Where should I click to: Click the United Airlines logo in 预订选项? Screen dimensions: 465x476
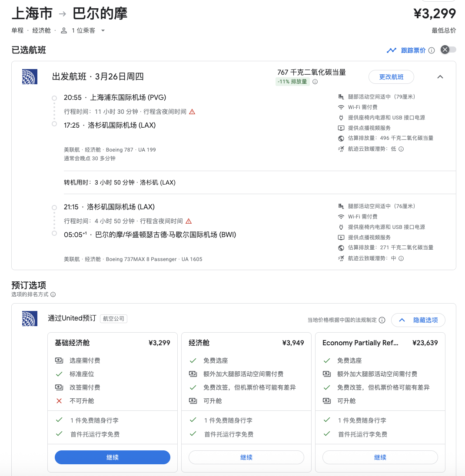[30, 319]
